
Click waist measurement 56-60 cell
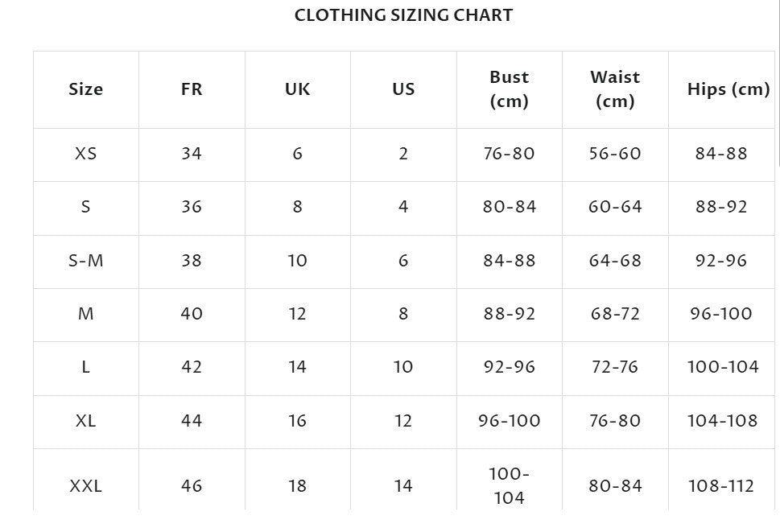(615, 154)
